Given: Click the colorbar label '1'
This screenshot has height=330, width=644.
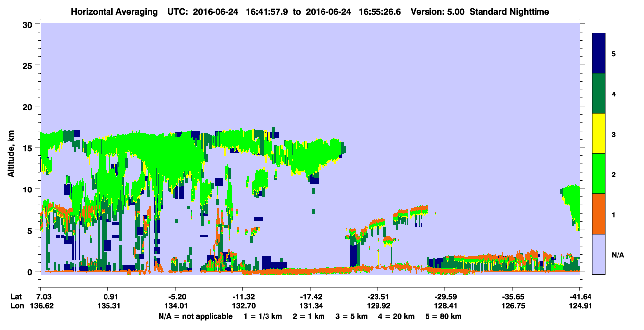Looking at the screenshot, I should [x=614, y=214].
